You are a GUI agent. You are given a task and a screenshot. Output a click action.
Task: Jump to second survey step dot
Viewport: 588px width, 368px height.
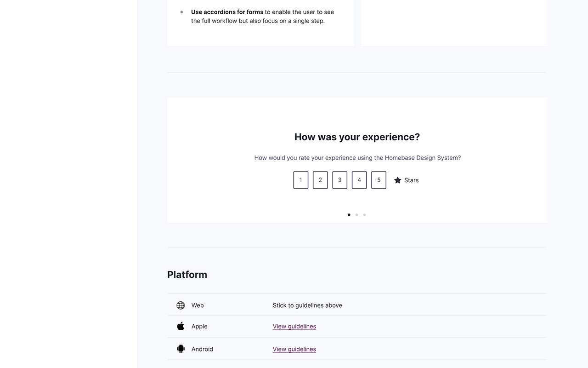357,215
